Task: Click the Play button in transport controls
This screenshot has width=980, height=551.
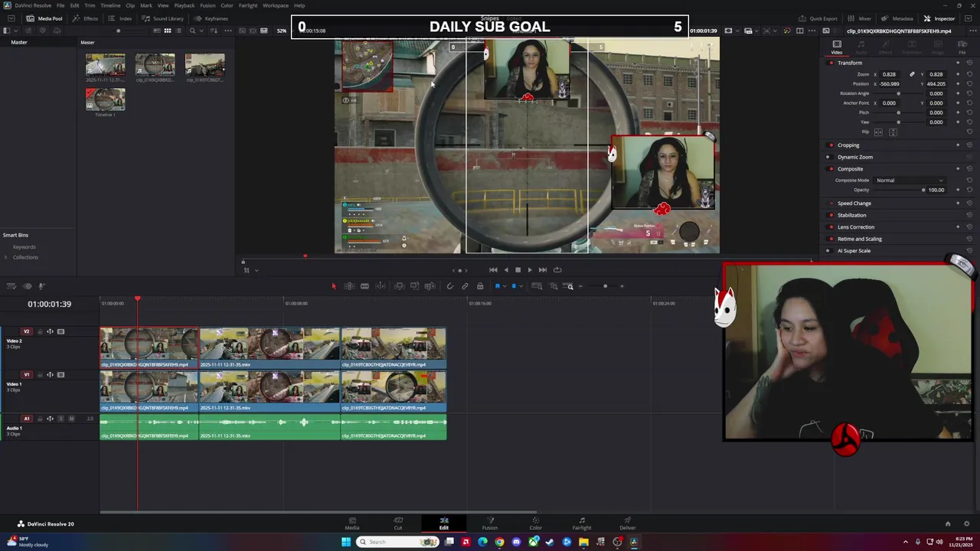Action: pyautogui.click(x=530, y=269)
